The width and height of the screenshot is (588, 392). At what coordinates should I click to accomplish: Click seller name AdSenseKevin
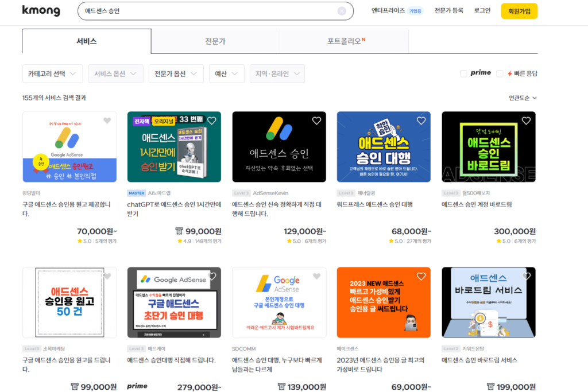point(270,193)
